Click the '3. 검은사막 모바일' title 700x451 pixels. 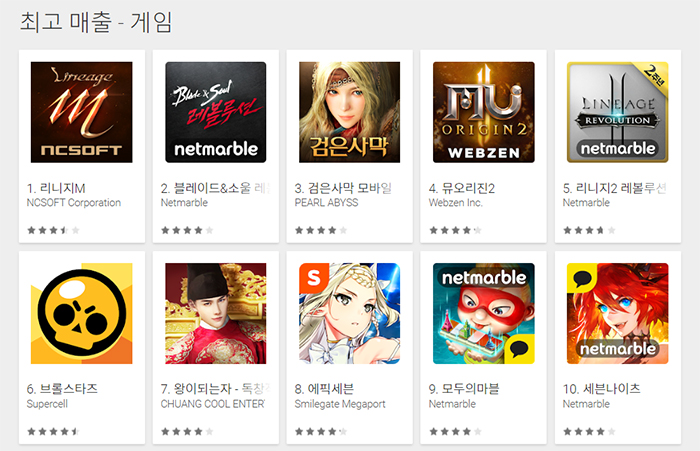pos(343,188)
